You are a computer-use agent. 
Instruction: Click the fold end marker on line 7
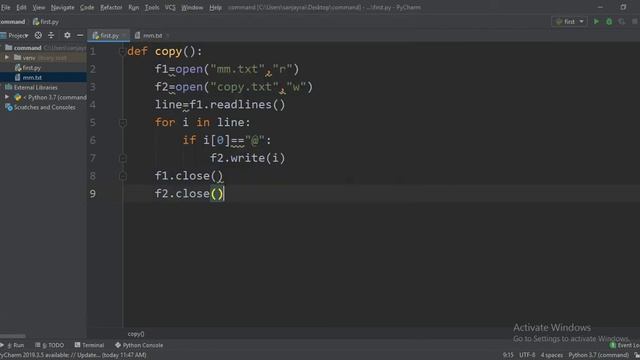point(122,158)
